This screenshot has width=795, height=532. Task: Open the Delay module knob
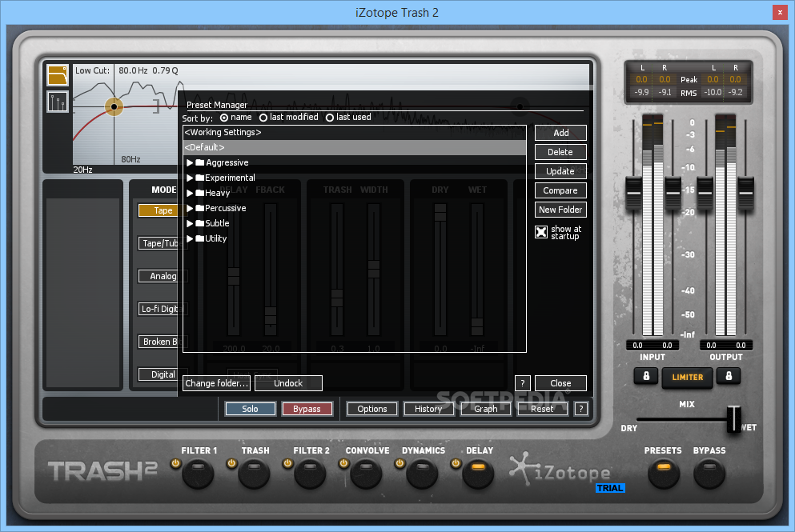pos(478,474)
